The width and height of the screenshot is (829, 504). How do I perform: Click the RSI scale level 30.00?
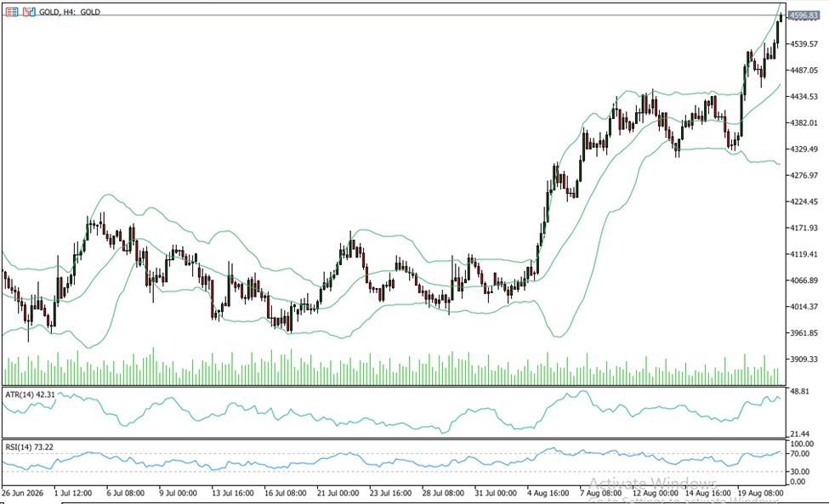tap(799, 471)
